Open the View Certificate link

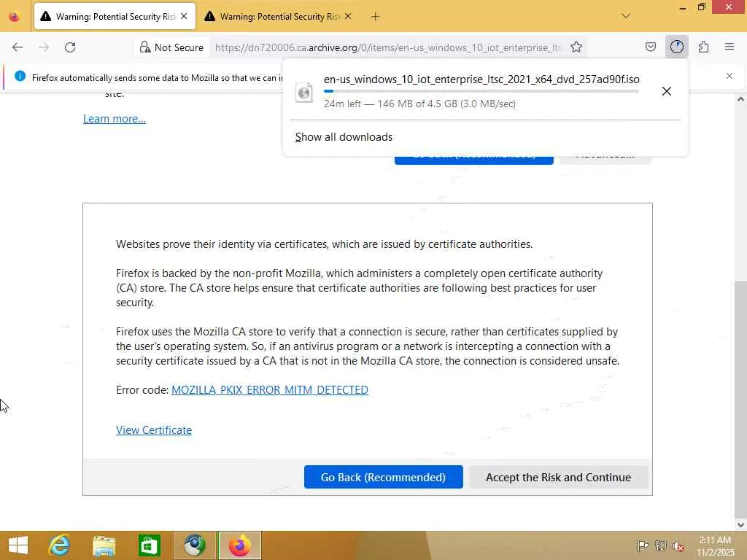click(154, 430)
